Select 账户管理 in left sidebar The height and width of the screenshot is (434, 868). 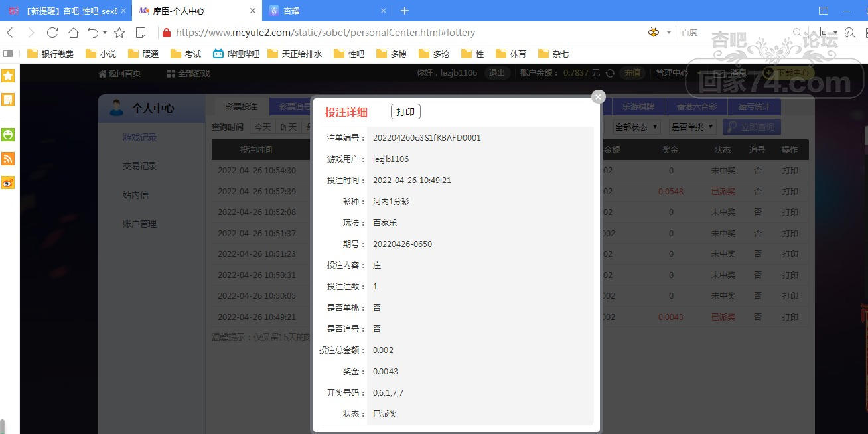pos(140,224)
